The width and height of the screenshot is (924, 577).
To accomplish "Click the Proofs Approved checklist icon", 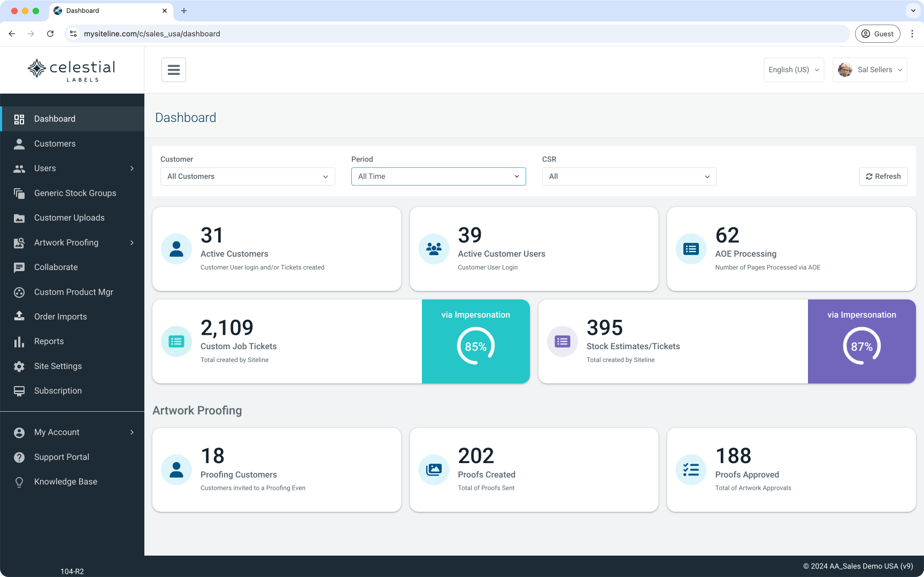I will click(x=691, y=470).
